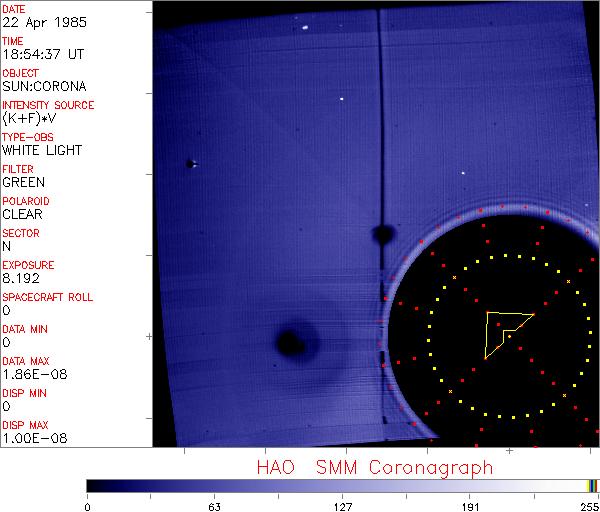Click the 'CLEAR' polaroid value
The width and height of the screenshot is (600, 512).
pyautogui.click(x=23, y=214)
